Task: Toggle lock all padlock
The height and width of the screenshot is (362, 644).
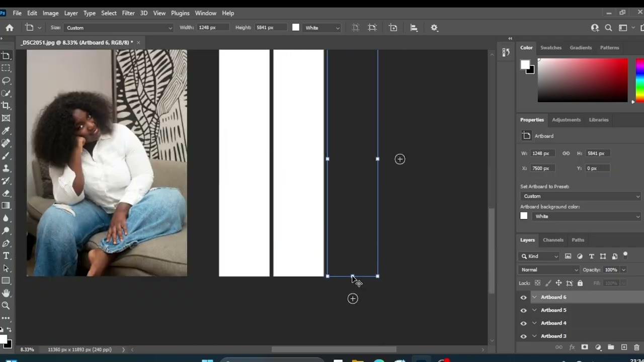Action: coord(580,284)
